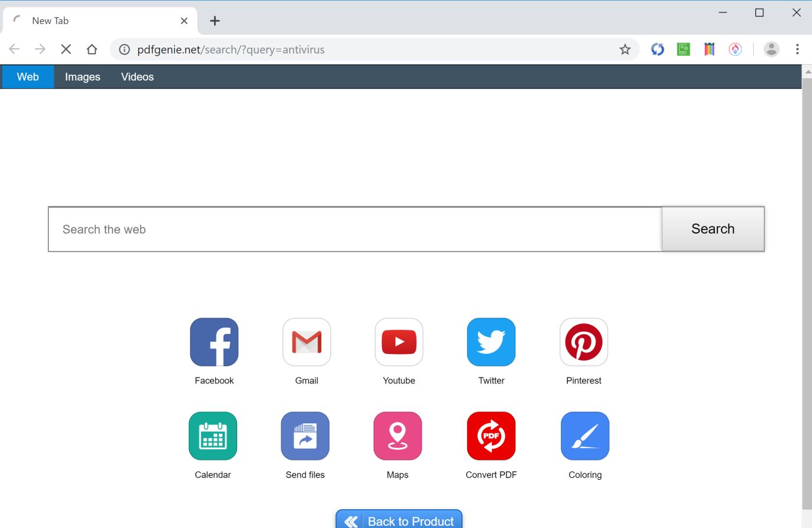
Task: Launch the Convert PDF shortcut icon
Action: (491, 436)
